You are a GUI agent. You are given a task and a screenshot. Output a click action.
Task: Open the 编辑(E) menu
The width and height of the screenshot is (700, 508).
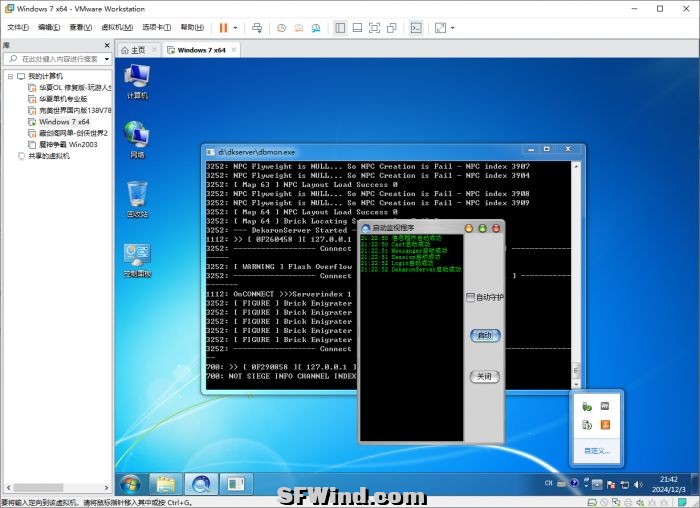click(x=49, y=27)
